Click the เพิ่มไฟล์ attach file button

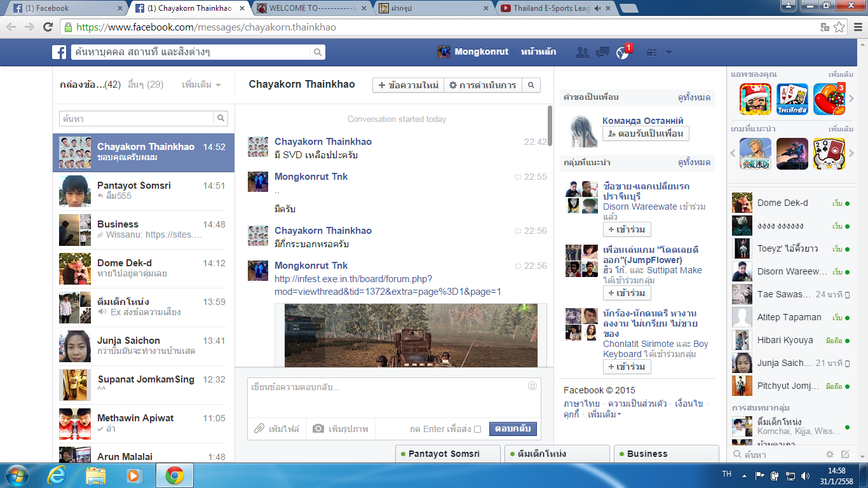(x=277, y=429)
